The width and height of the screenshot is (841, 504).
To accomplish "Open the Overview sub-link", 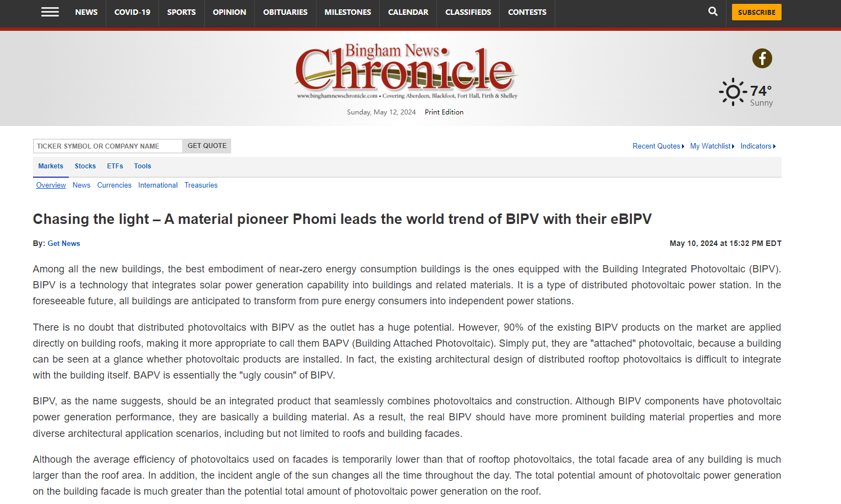I will pos(51,185).
